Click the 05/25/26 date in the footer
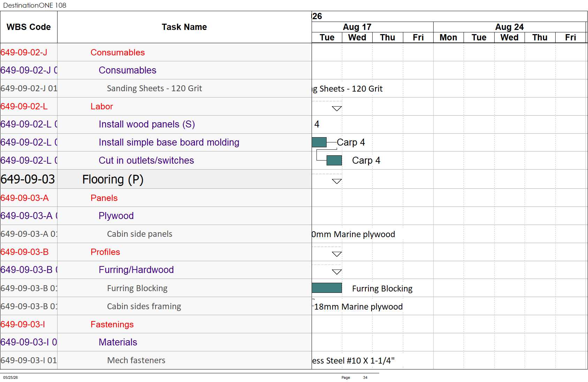Screen dimensions: 588x382 (x=10, y=377)
